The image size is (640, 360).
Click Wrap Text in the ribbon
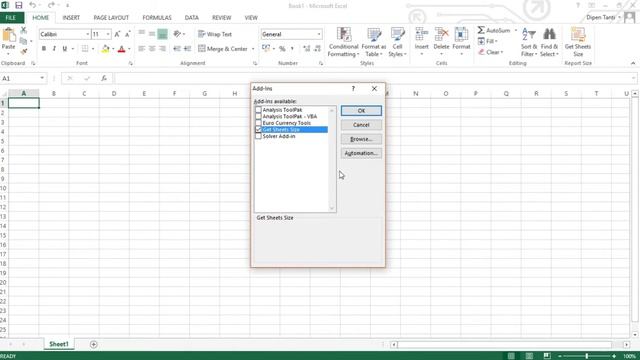coord(215,34)
